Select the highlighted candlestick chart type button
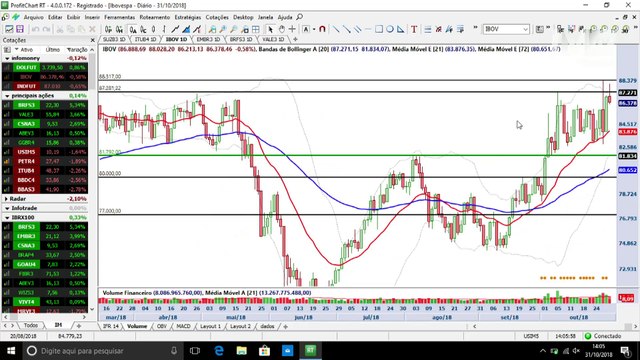640x360 pixels. coord(133,29)
